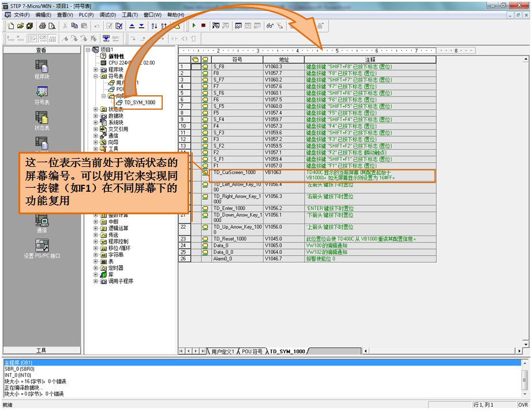This screenshot has width=532, height=410.
Task: Expand the 逻辑运算 instruction node
Action: (x=96, y=228)
